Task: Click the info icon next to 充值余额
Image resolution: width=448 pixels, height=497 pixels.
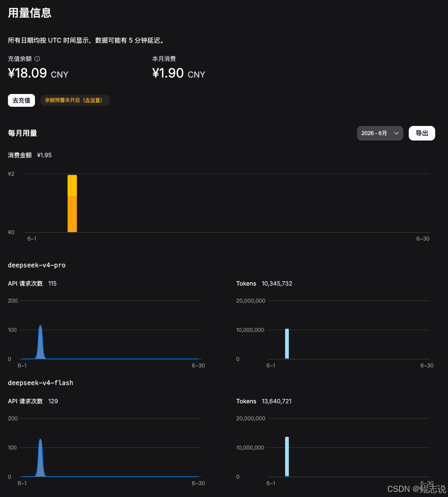Action: pos(37,59)
